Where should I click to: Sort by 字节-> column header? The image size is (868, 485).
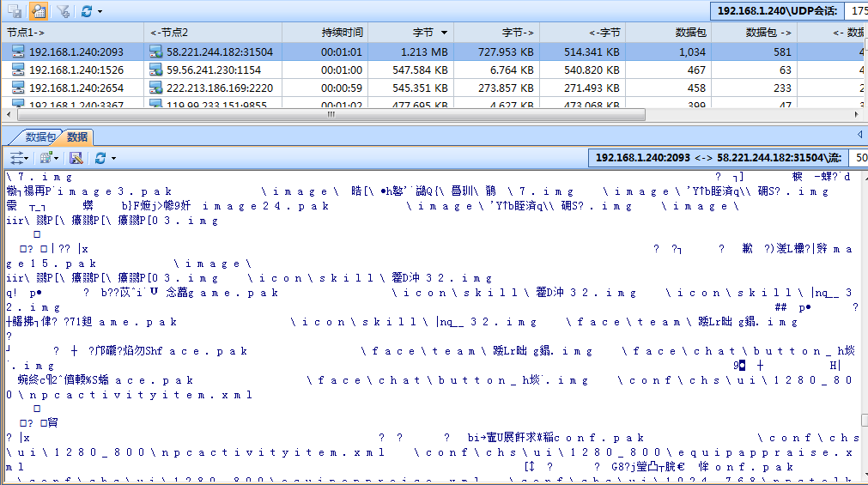pos(496,33)
